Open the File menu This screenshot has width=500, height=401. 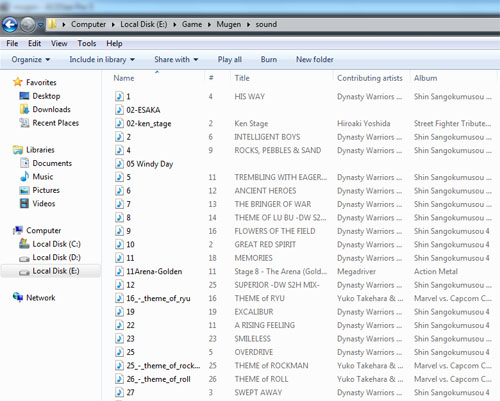click(x=12, y=43)
